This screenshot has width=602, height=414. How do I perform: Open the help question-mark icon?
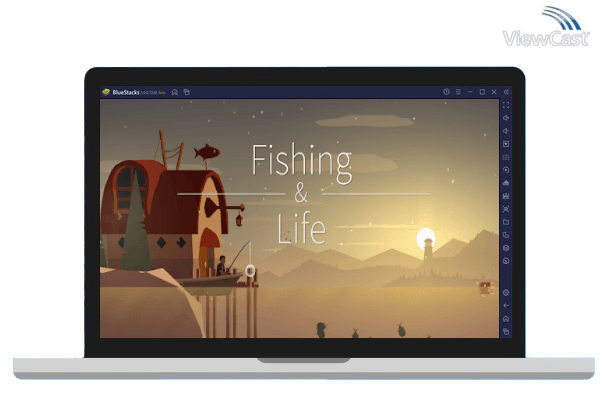(x=446, y=92)
